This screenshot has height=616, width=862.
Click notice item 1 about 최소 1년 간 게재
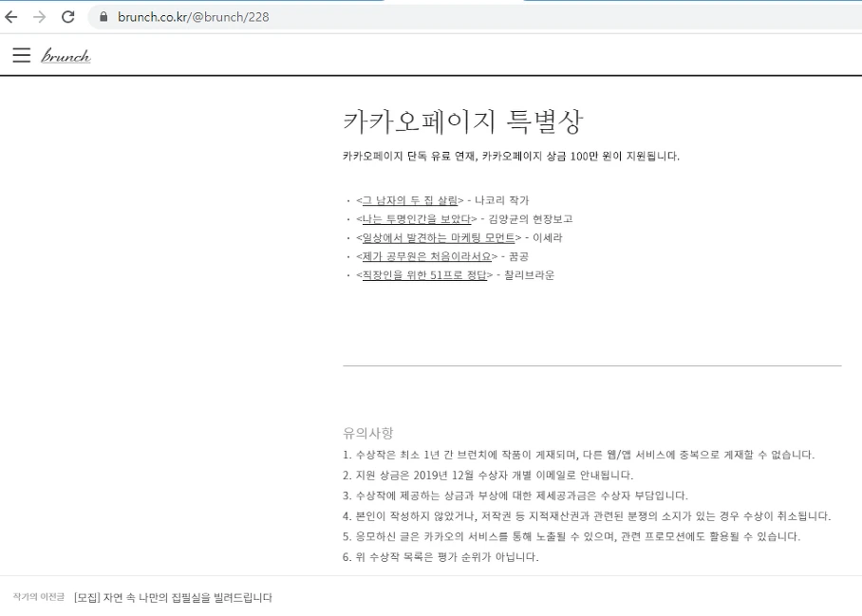(x=578, y=455)
